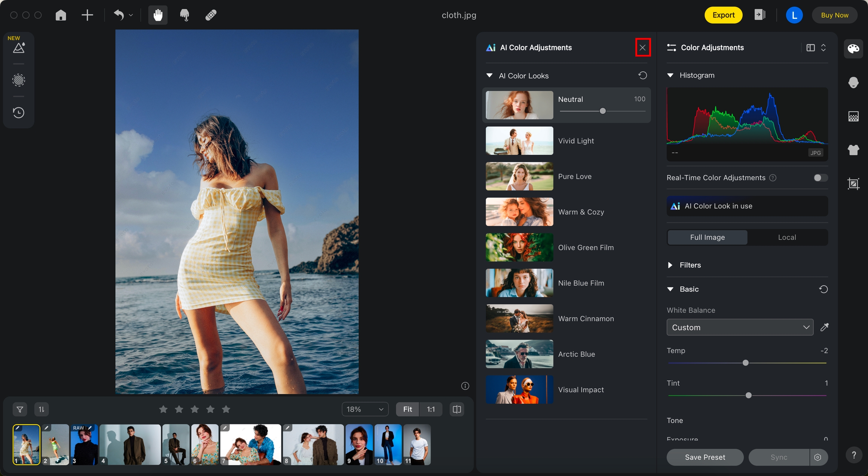Select the bandage healing tool
The height and width of the screenshot is (476, 868).
point(211,15)
